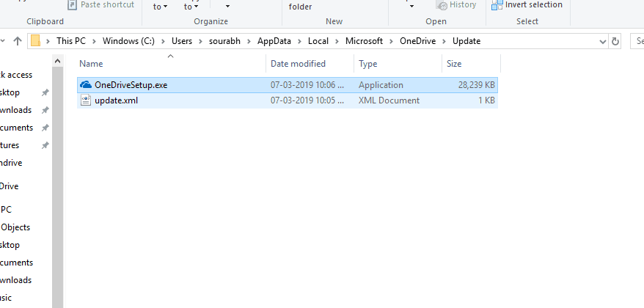Expand chevron after OneDrive breadcrumb
Viewport: 644px width, 308px height.
click(x=444, y=41)
